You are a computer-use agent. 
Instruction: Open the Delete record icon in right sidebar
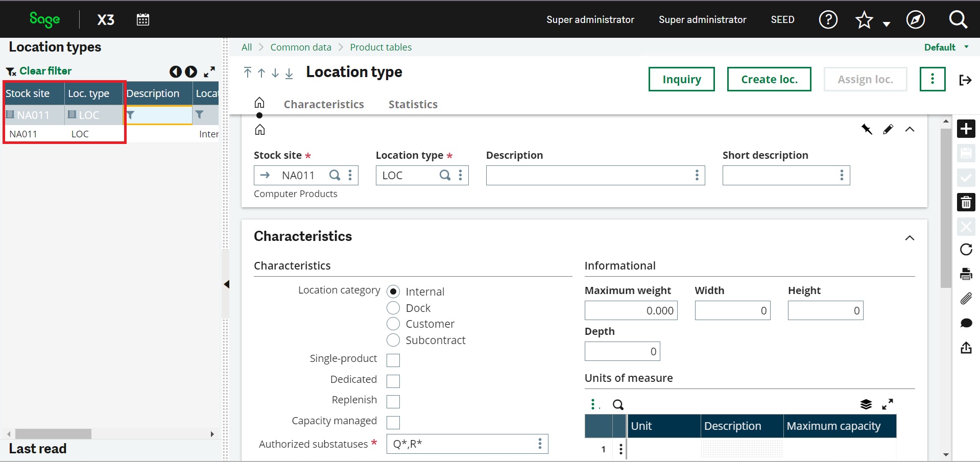pos(966,202)
